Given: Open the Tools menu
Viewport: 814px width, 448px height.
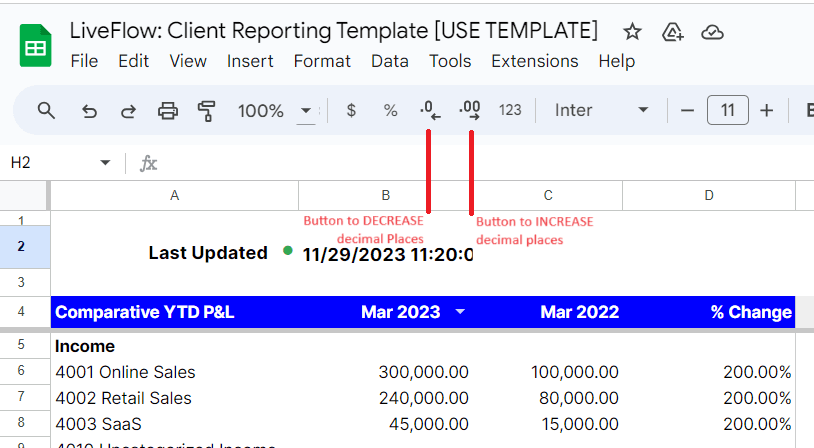Looking at the screenshot, I should [450, 61].
